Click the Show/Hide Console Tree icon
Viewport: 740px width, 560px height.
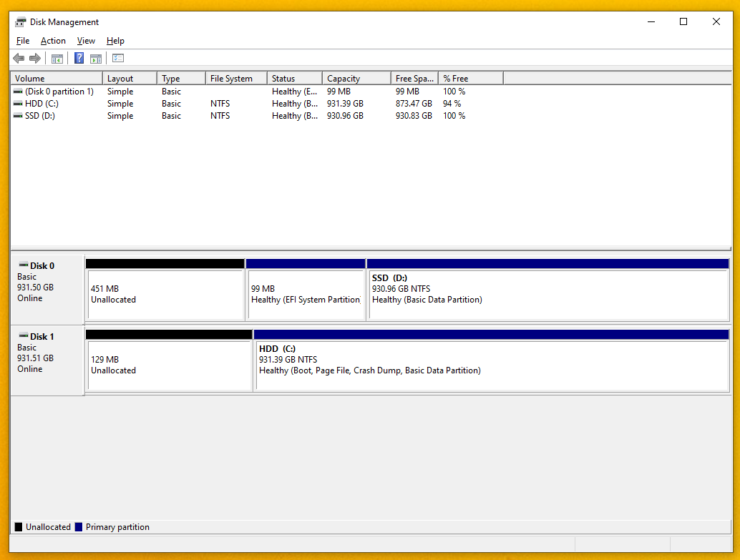[57, 59]
